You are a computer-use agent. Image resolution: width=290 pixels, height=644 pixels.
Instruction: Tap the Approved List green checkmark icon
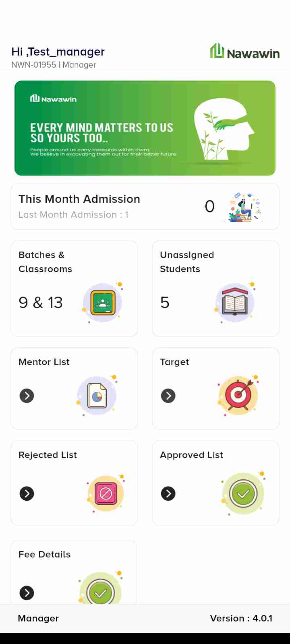243,493
